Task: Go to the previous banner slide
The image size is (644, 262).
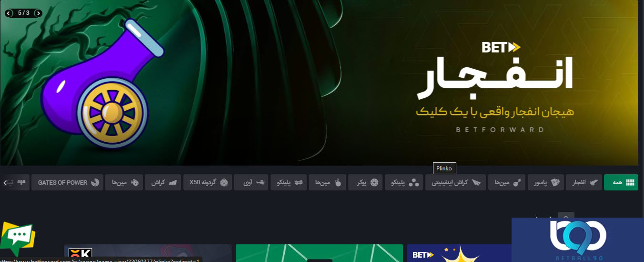Action: click(x=9, y=13)
